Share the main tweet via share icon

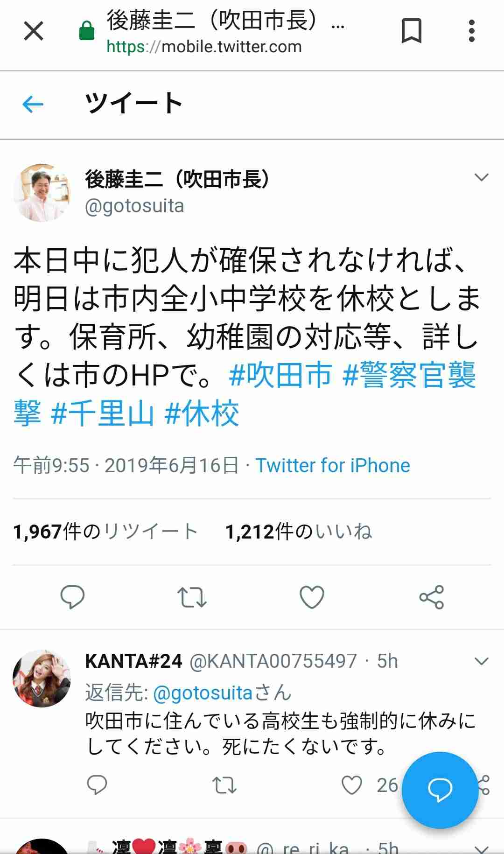[432, 597]
